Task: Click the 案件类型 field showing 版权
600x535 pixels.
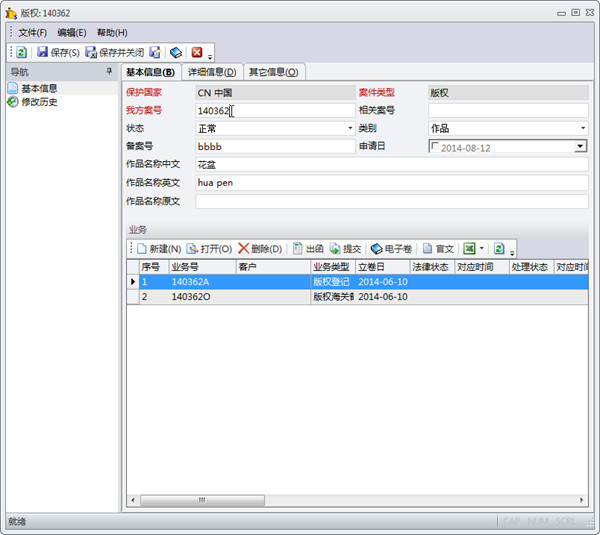Action: tap(508, 93)
